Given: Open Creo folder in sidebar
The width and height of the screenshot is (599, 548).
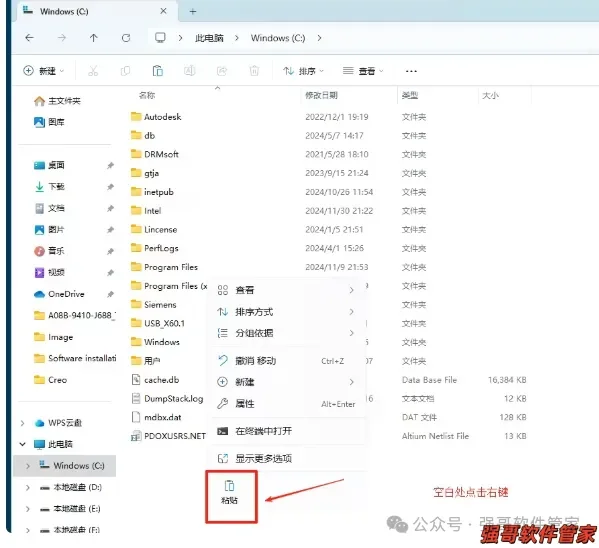Looking at the screenshot, I should tap(50, 380).
